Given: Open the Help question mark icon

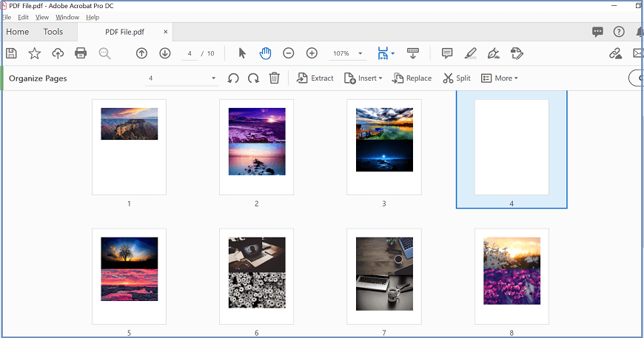Looking at the screenshot, I should point(619,32).
